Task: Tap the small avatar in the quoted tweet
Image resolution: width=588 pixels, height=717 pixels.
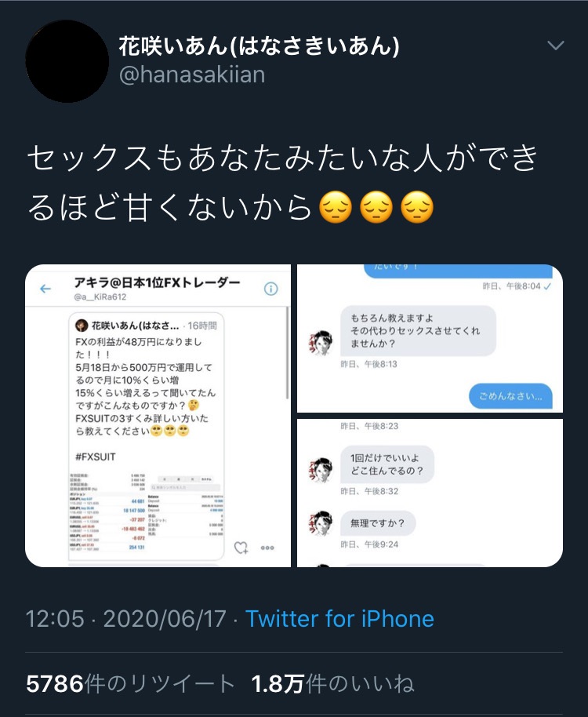Action: 82,326
